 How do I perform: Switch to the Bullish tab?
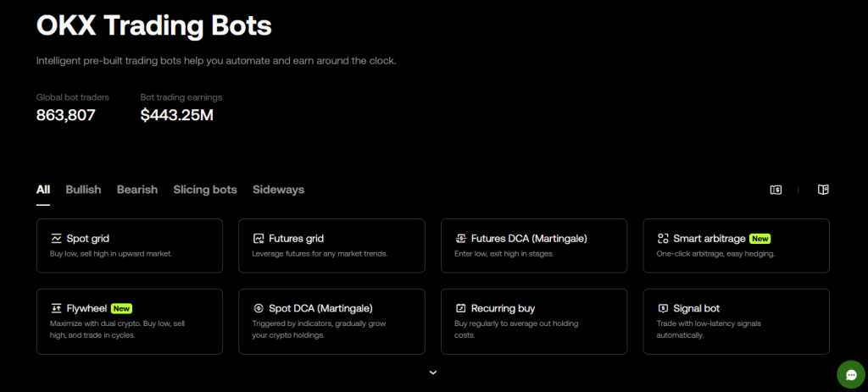[84, 190]
